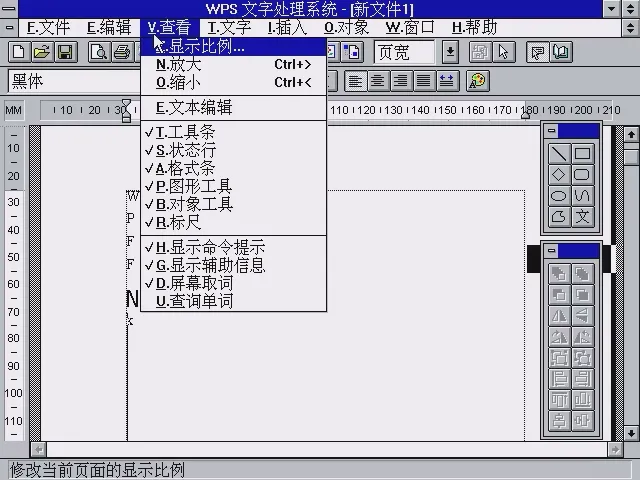Open the color palette icon
640x480 pixels.
(x=477, y=81)
